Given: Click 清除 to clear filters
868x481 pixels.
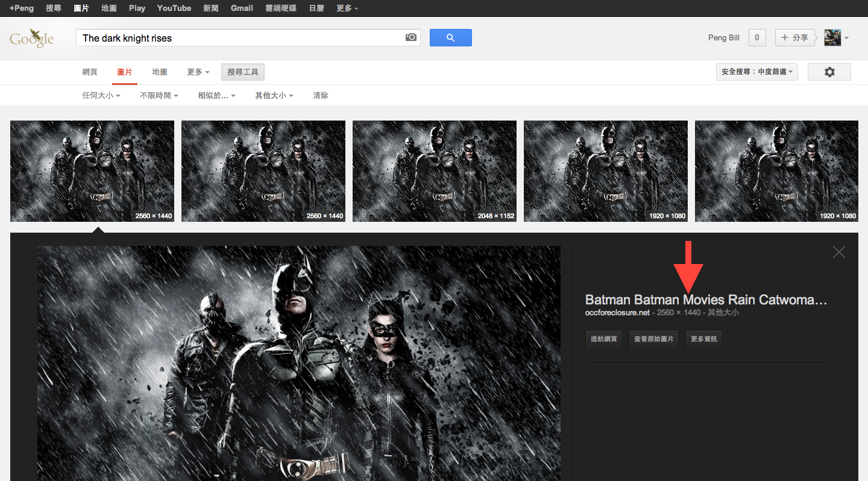Looking at the screenshot, I should click(321, 95).
